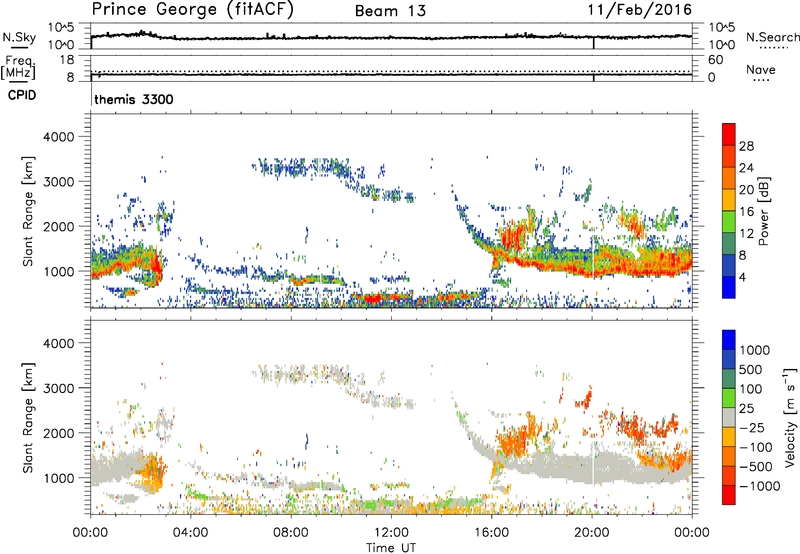Click the '4000' tick in the velocity panel

[x=58, y=343]
